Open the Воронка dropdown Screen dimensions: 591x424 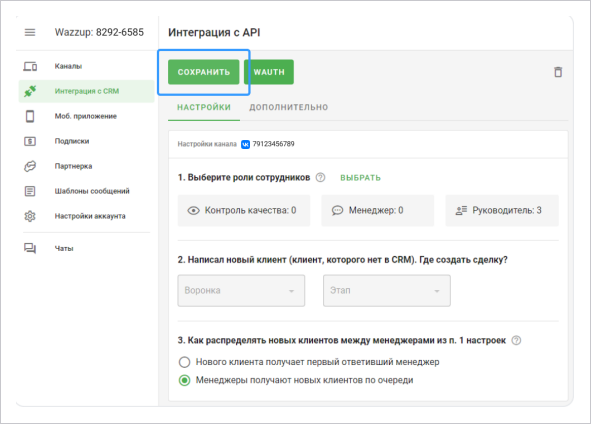click(241, 291)
